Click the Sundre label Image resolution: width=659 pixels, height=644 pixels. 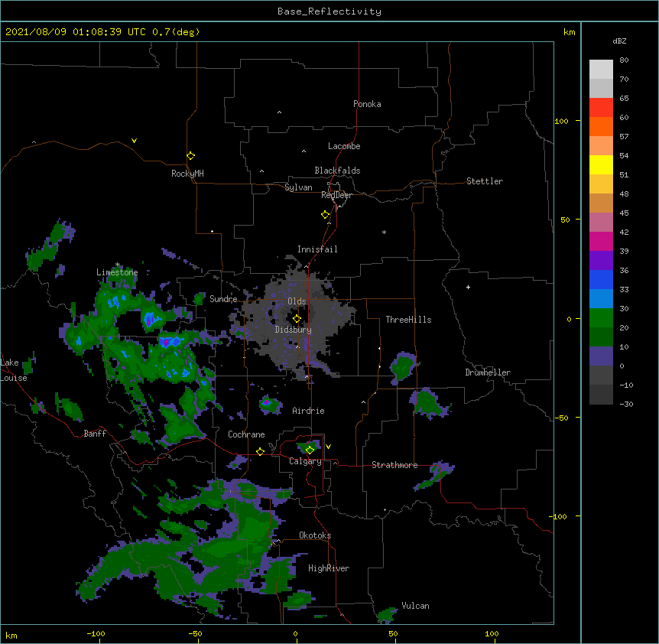223,299
